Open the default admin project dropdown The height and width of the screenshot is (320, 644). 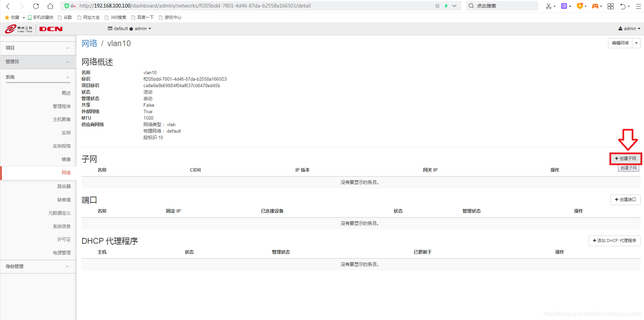pyautogui.click(x=129, y=29)
